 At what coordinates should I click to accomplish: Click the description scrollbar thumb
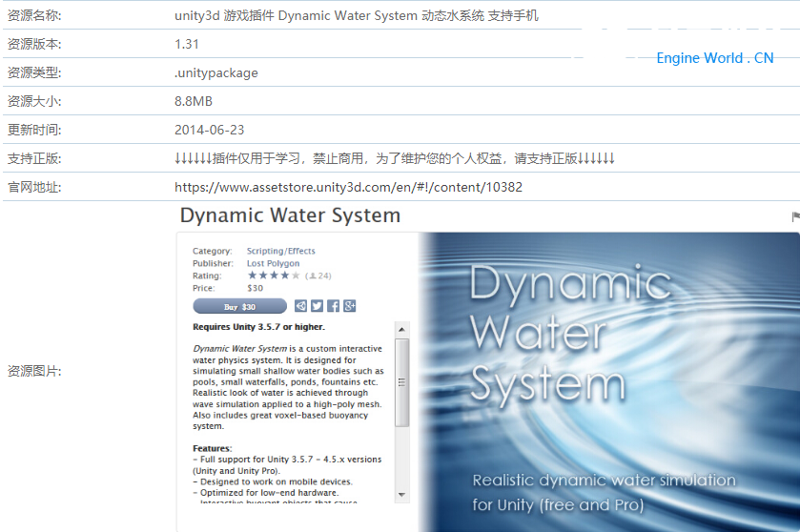click(x=402, y=382)
